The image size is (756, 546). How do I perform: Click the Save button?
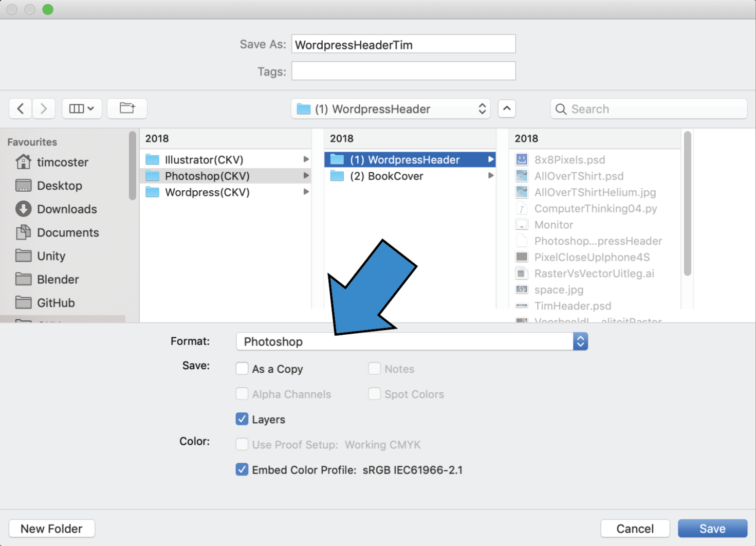coord(712,529)
